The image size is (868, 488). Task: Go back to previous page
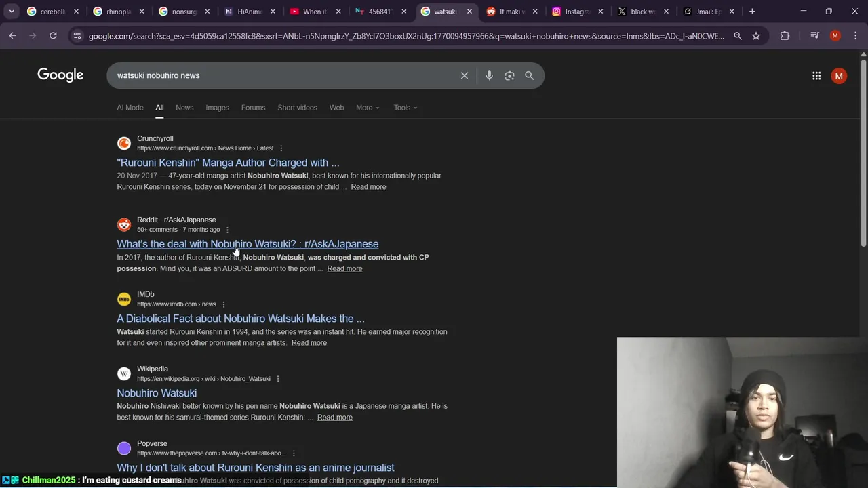coord(12,36)
